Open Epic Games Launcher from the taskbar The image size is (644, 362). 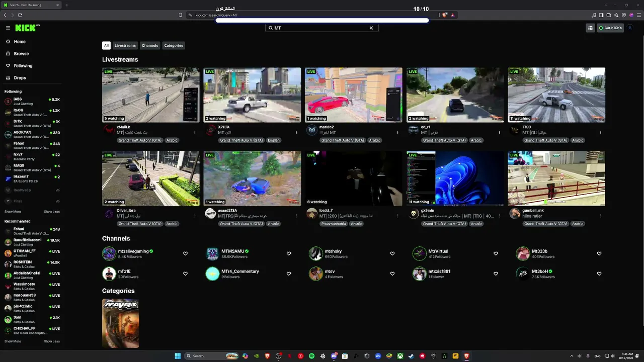point(433,356)
